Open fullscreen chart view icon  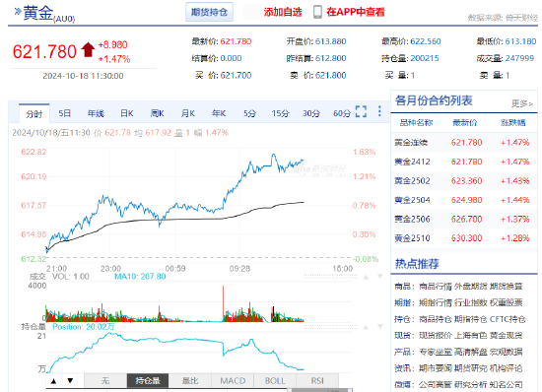tap(361, 111)
